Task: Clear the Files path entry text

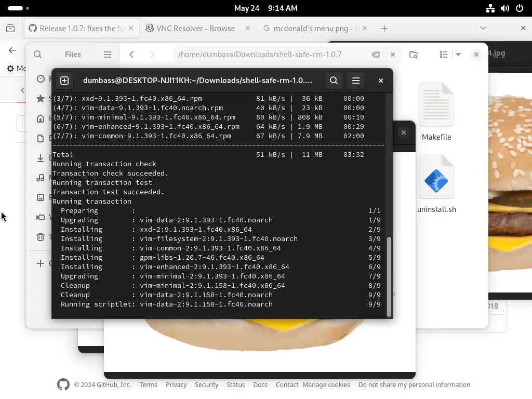Action: tap(376, 55)
